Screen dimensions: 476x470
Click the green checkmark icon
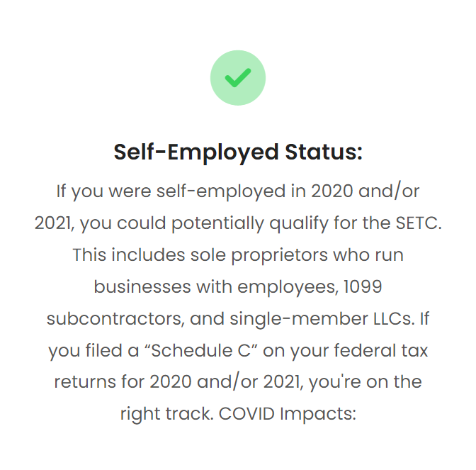(x=238, y=78)
